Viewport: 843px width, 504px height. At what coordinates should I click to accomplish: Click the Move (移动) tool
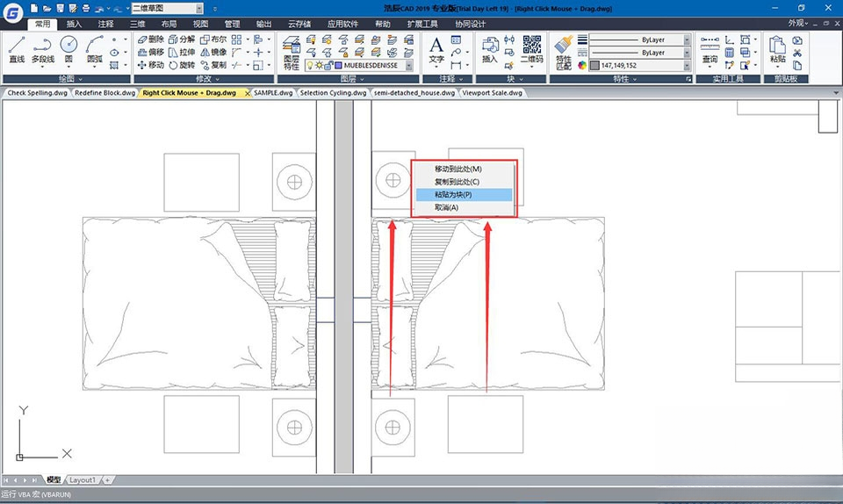[x=150, y=65]
